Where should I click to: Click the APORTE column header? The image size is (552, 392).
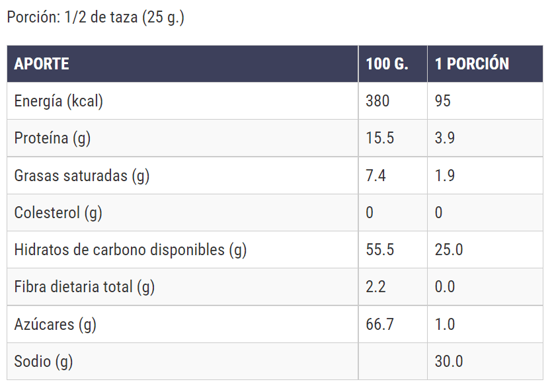point(42,64)
